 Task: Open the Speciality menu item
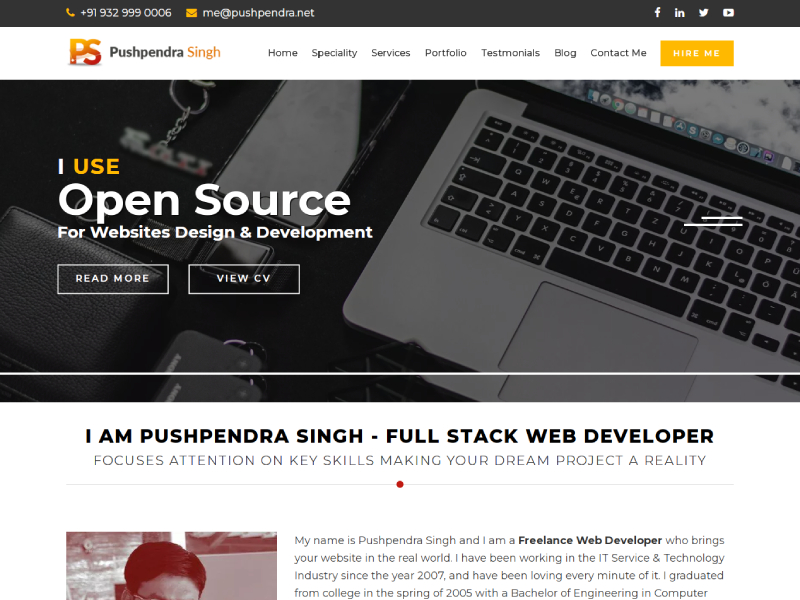pos(334,53)
